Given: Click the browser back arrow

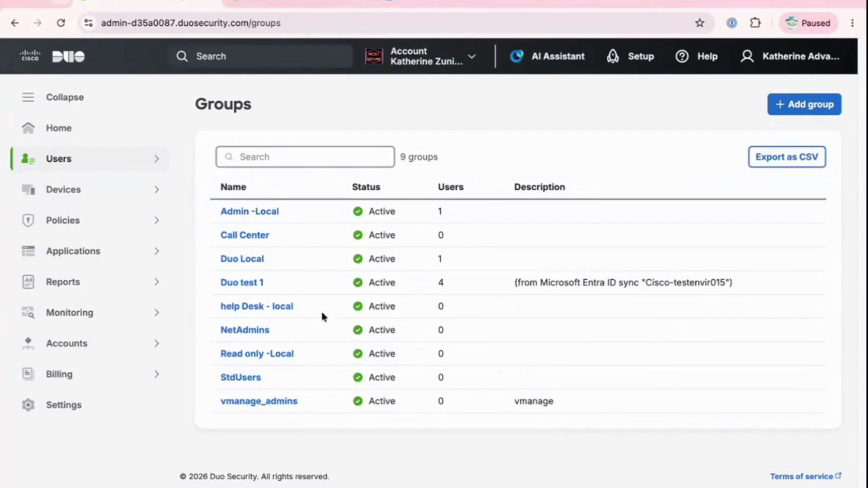Looking at the screenshot, I should click(15, 23).
